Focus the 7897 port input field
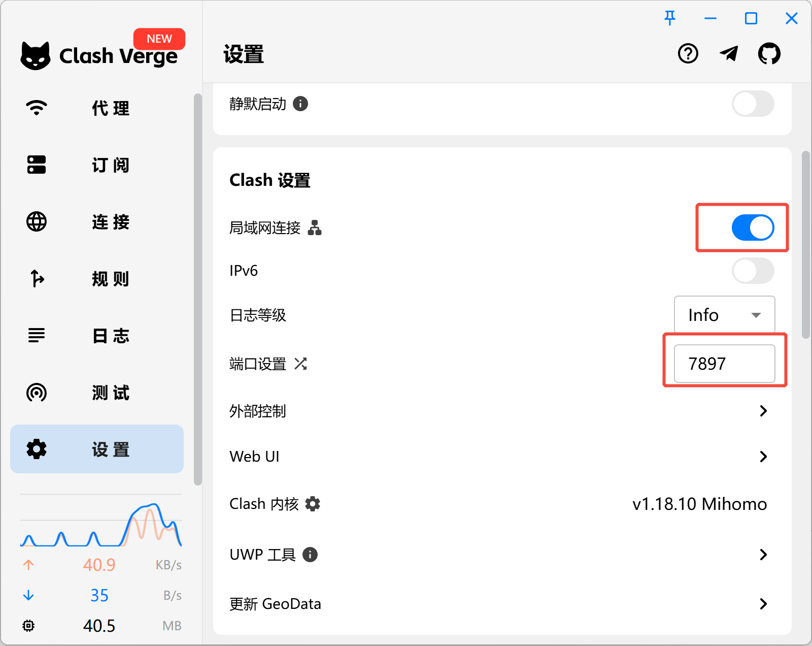This screenshot has height=646, width=812. pos(724,364)
